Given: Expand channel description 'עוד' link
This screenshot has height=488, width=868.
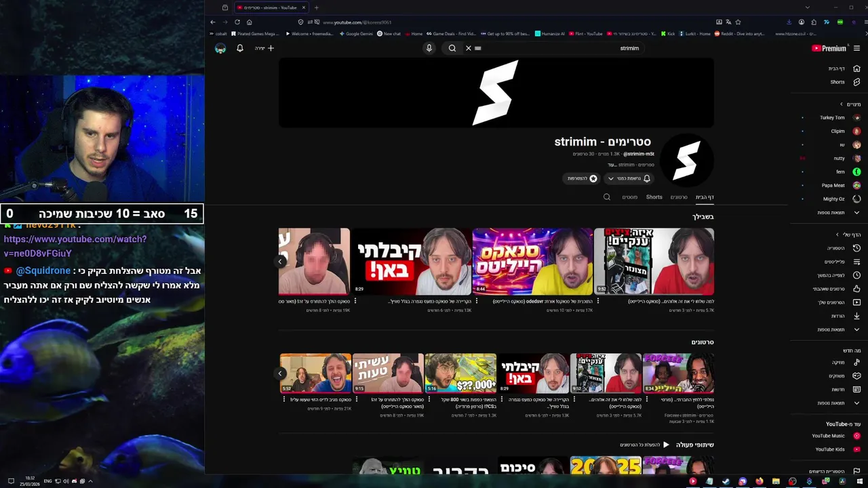Looking at the screenshot, I should (611, 165).
